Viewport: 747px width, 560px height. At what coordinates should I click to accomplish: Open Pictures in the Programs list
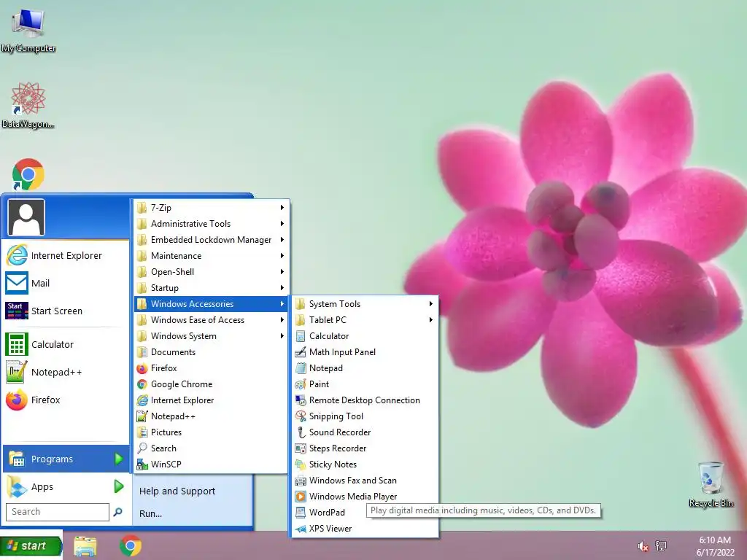coord(211,432)
